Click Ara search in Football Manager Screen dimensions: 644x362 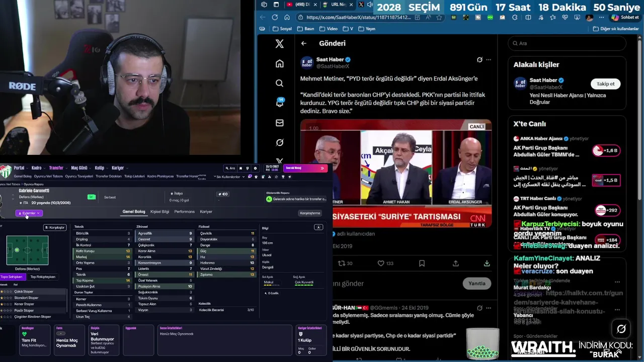(x=230, y=168)
